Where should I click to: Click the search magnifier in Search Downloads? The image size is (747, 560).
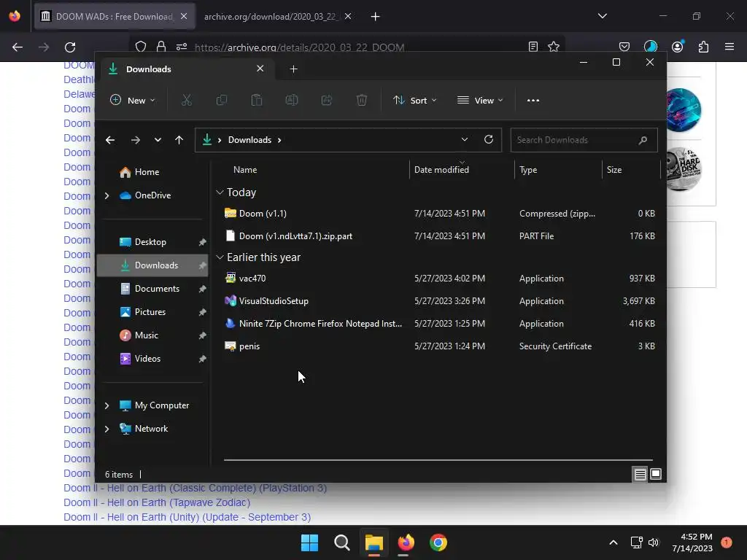point(643,140)
